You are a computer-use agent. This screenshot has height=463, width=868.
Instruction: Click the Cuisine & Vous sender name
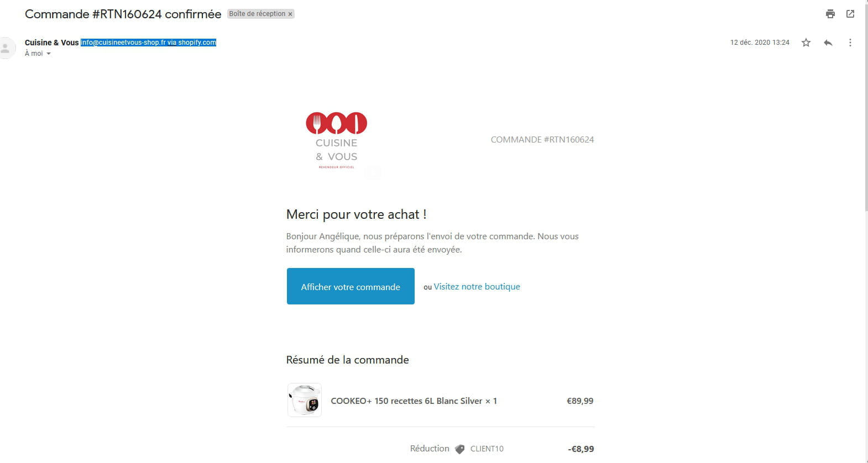(x=52, y=43)
